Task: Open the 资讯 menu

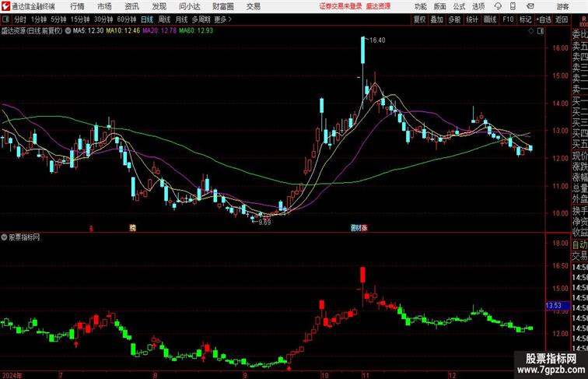Action: [132, 6]
